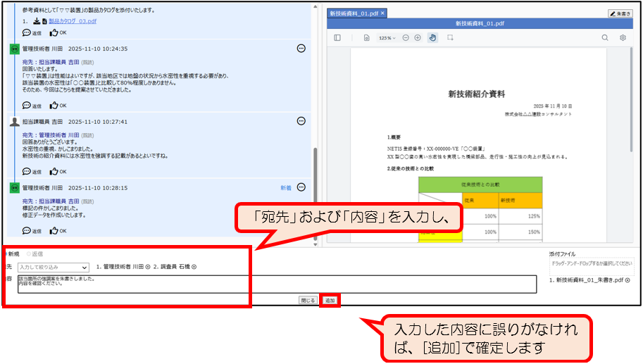Download the 製品カタログ_03.pdf attachment
The image size is (643, 364).
pos(36,22)
